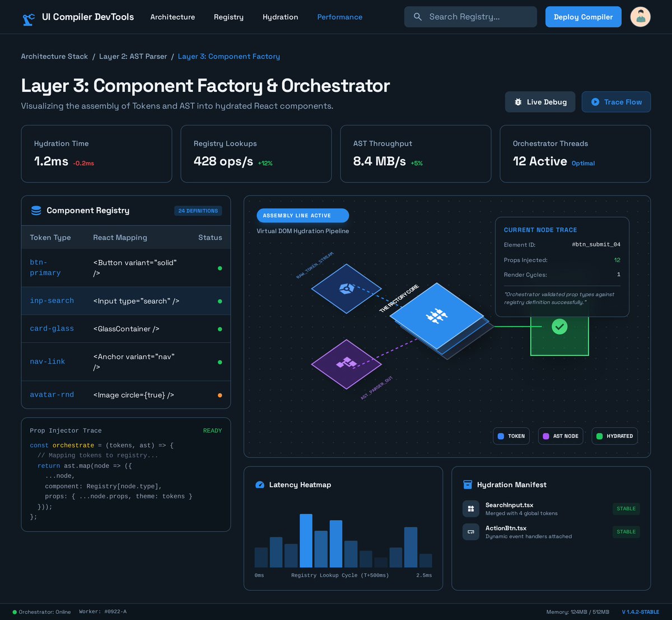672x620 pixels.
Task: Toggle the HYDRATED legend chip
Action: point(614,436)
